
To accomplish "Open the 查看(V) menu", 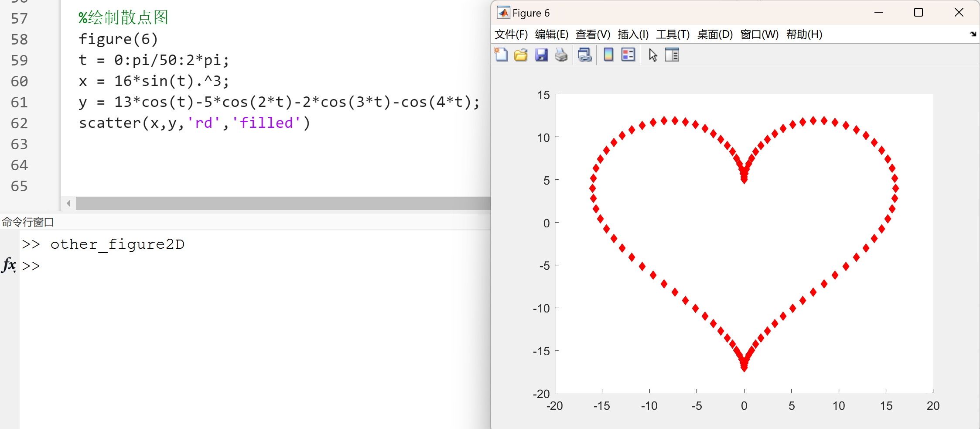I will 593,34.
